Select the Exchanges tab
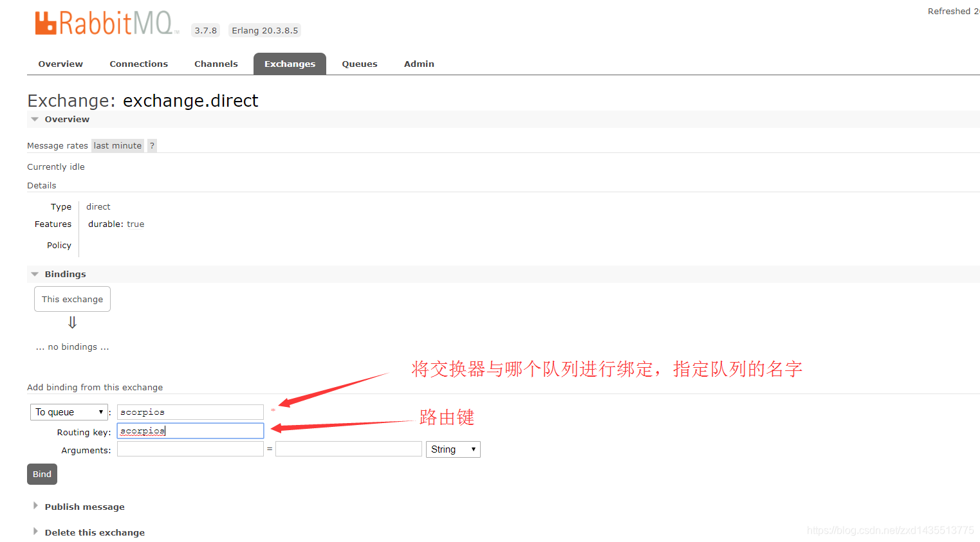 290,64
